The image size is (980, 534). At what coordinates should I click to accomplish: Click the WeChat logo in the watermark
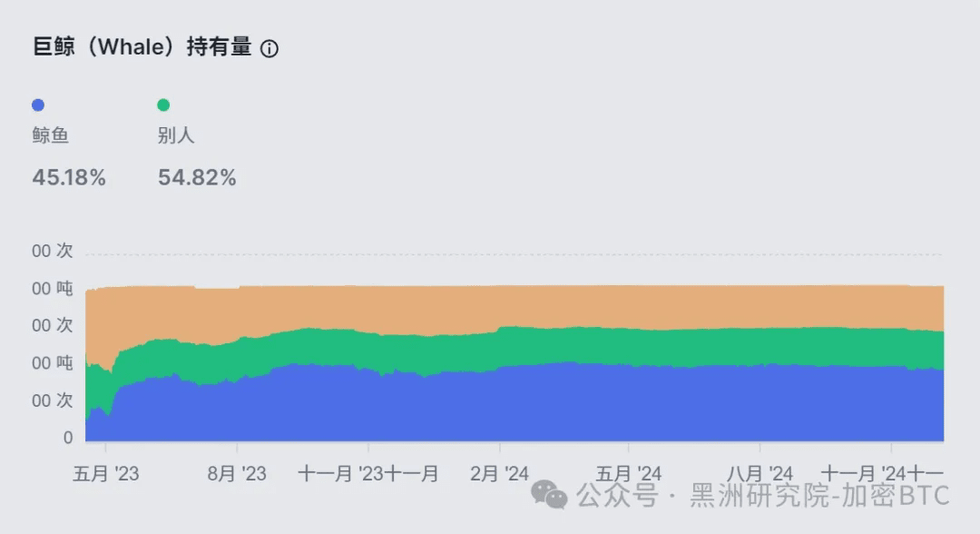549,495
